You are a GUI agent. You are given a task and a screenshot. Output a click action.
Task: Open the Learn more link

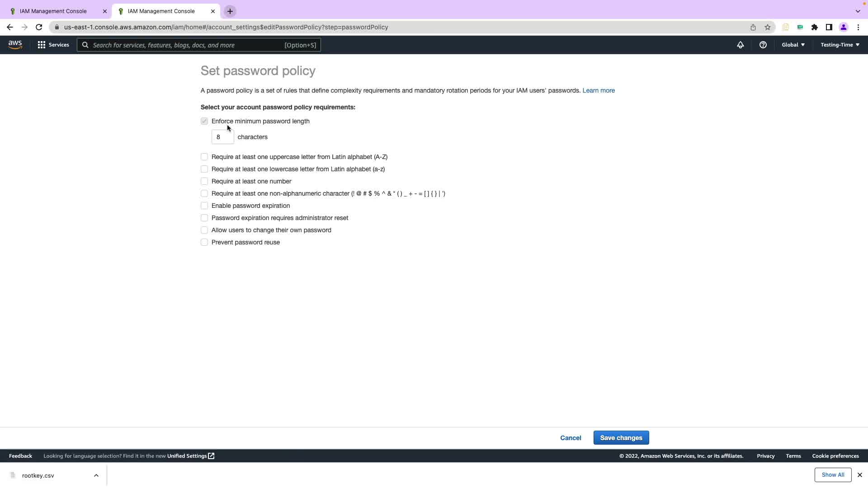[598, 90]
